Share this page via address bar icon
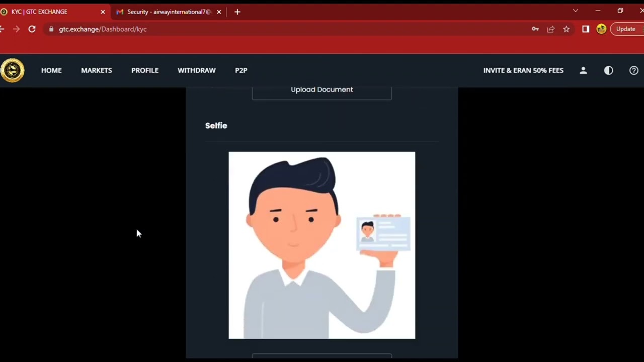The image size is (644, 362). 550,29
